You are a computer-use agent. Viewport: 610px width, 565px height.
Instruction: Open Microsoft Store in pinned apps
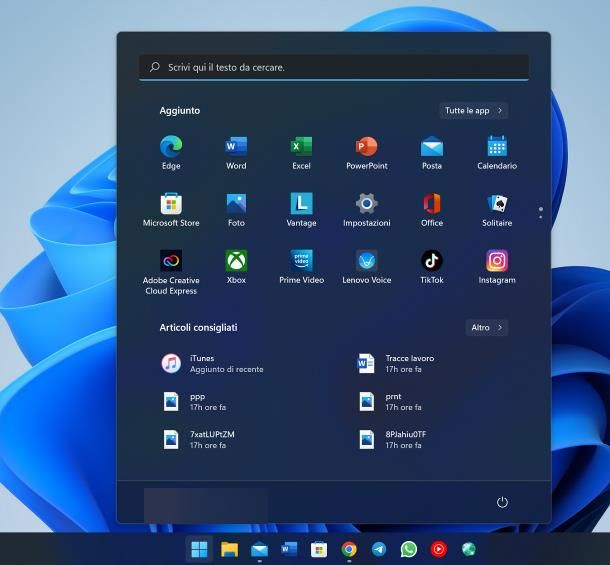[171, 209]
